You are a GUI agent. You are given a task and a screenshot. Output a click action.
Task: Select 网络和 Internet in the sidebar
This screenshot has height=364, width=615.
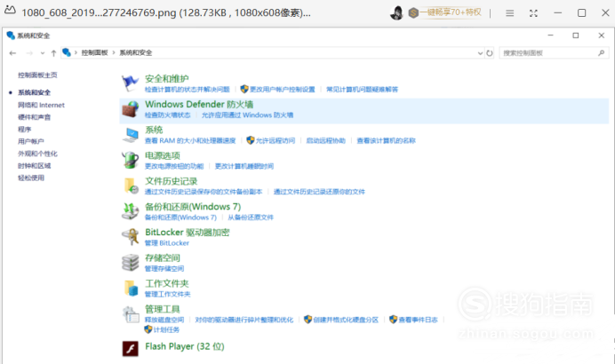41,105
